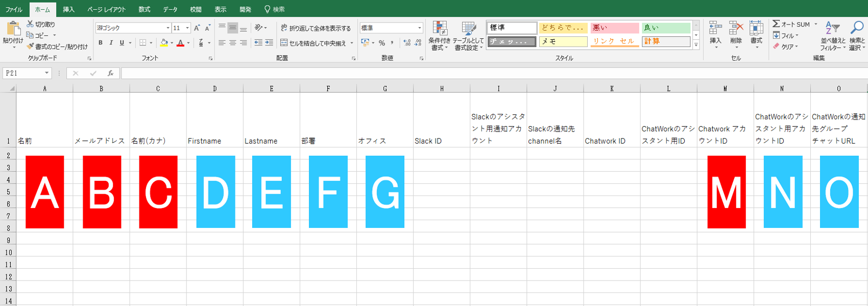Toggle Wrap Text (折り返して全体を表示する)

click(316, 28)
